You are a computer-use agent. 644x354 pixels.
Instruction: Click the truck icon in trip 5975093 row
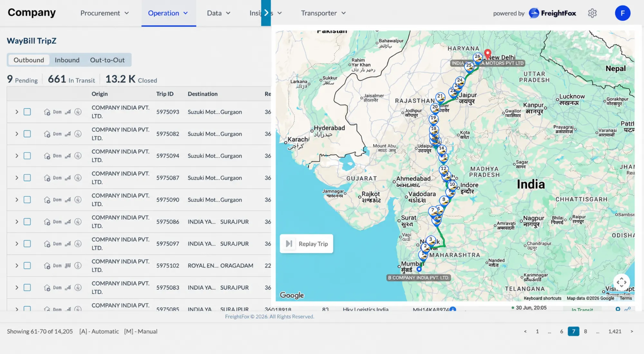point(68,112)
